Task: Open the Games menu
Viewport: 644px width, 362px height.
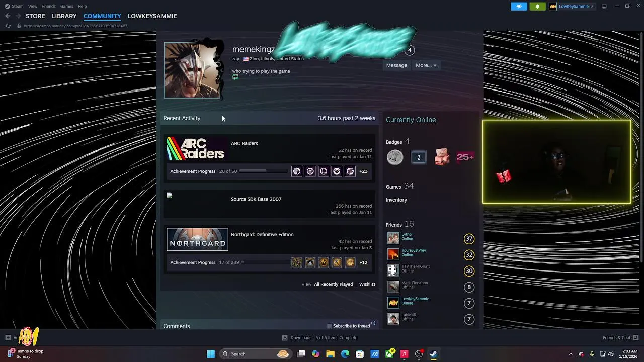Action: 66,6
